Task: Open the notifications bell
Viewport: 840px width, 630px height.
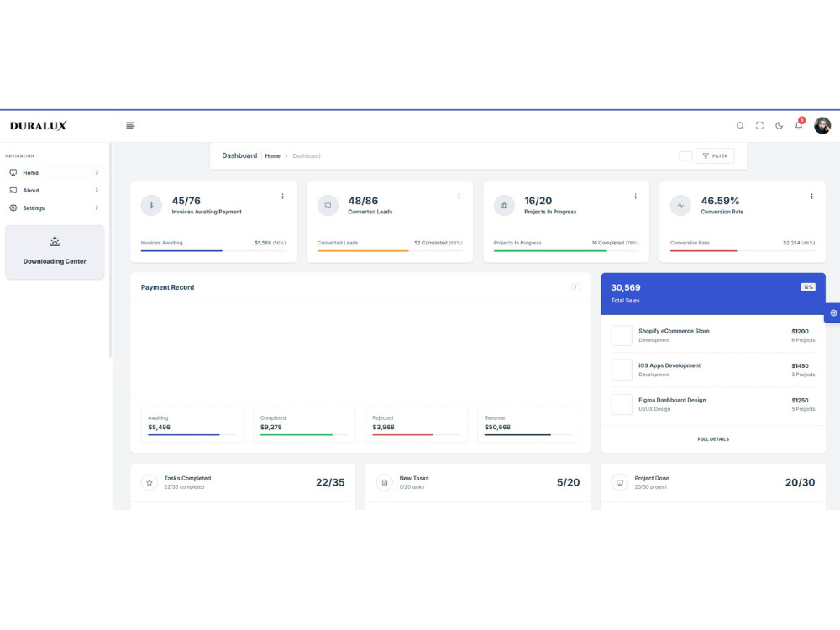Action: coord(798,125)
